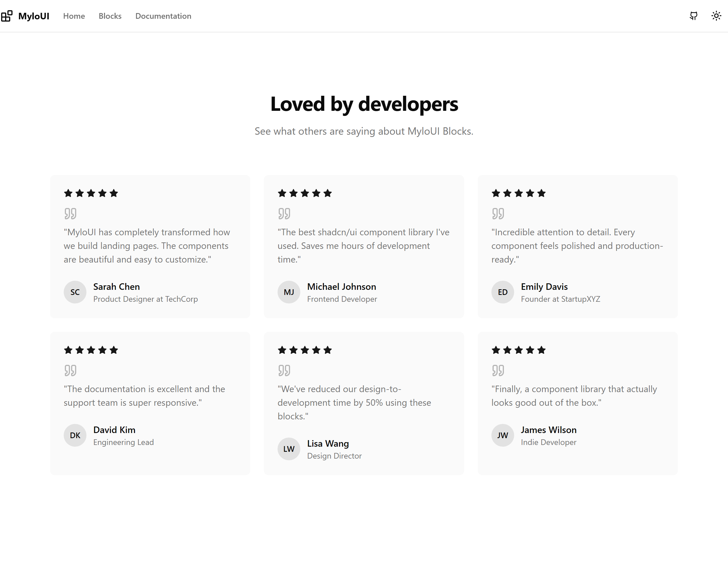
Task: Go to the Home nav link
Action: 74,16
